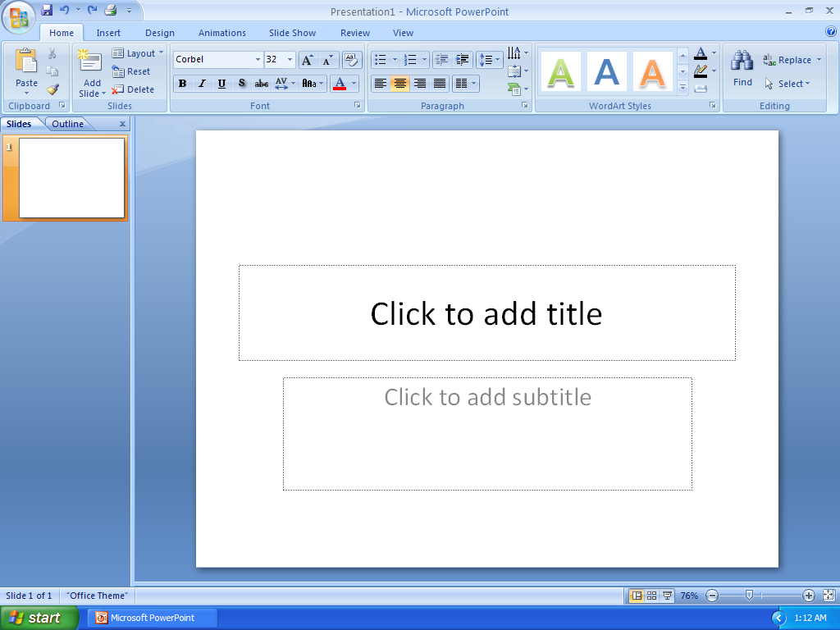Open the Font Color dropdown arrow
The width and height of the screenshot is (840, 630).
click(354, 83)
